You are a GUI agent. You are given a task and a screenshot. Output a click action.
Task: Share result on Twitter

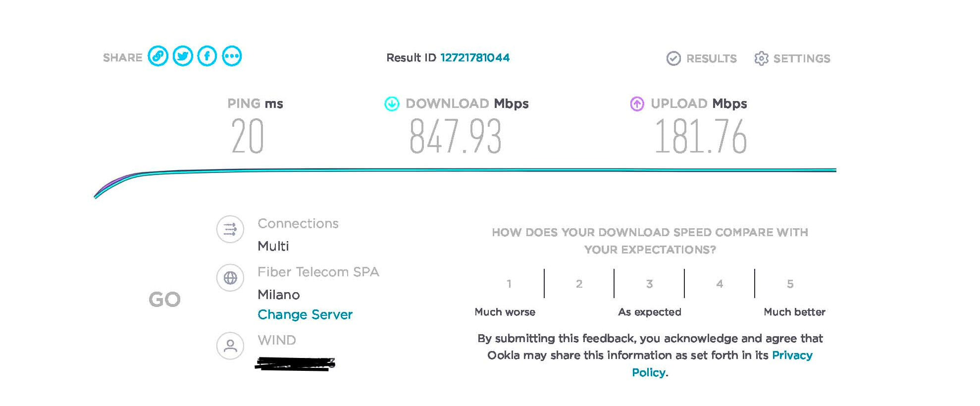click(x=183, y=56)
